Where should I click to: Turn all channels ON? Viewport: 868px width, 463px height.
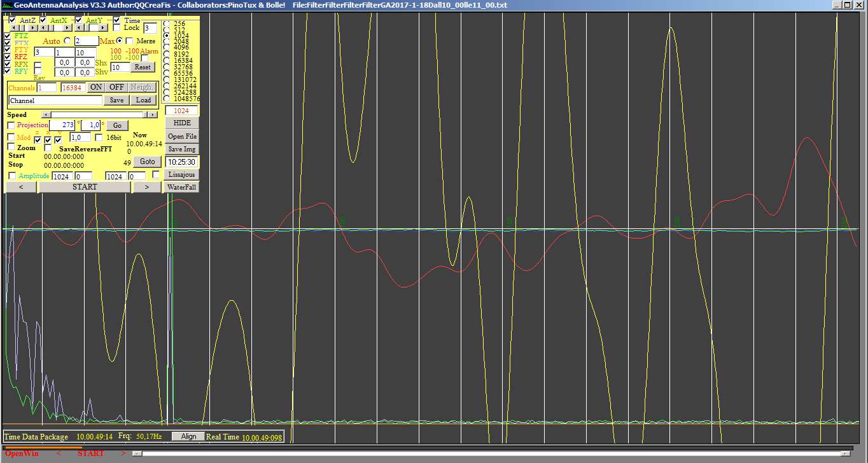95,87
